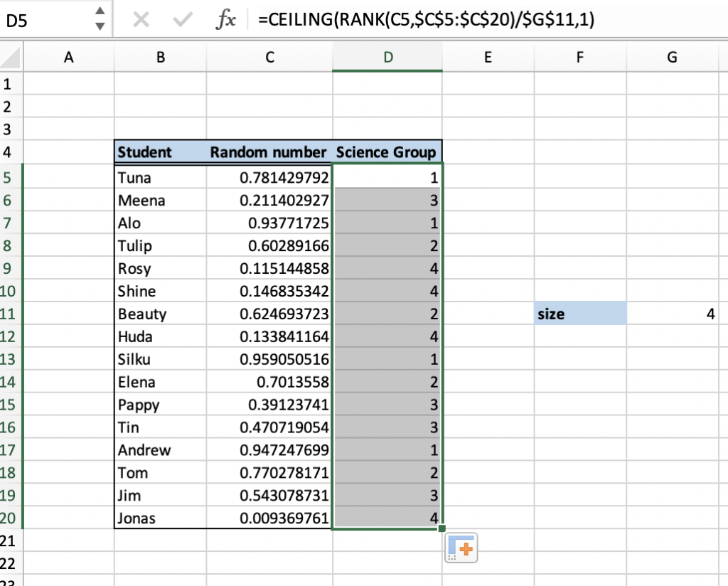
Task: Select cell G11 containing the value 4
Action: pos(671,314)
